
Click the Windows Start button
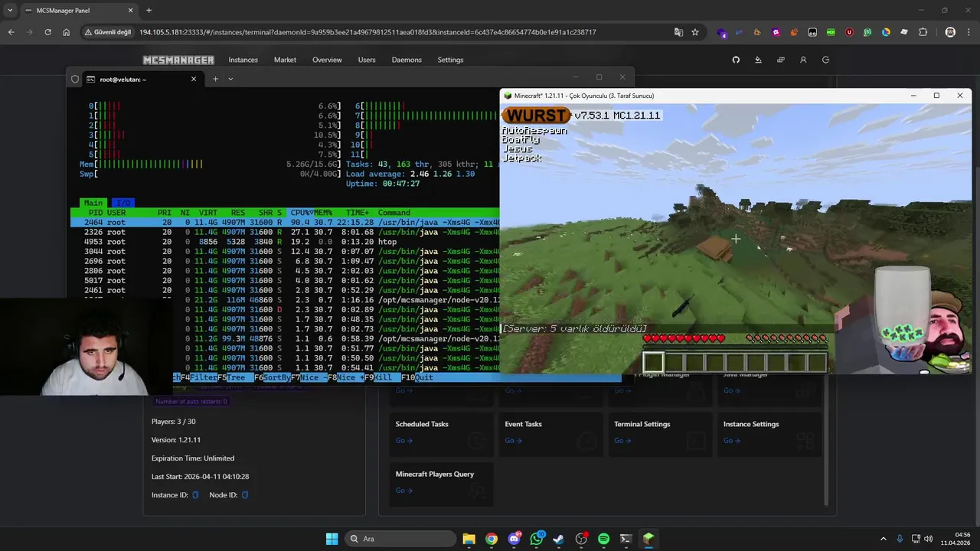coord(332,539)
